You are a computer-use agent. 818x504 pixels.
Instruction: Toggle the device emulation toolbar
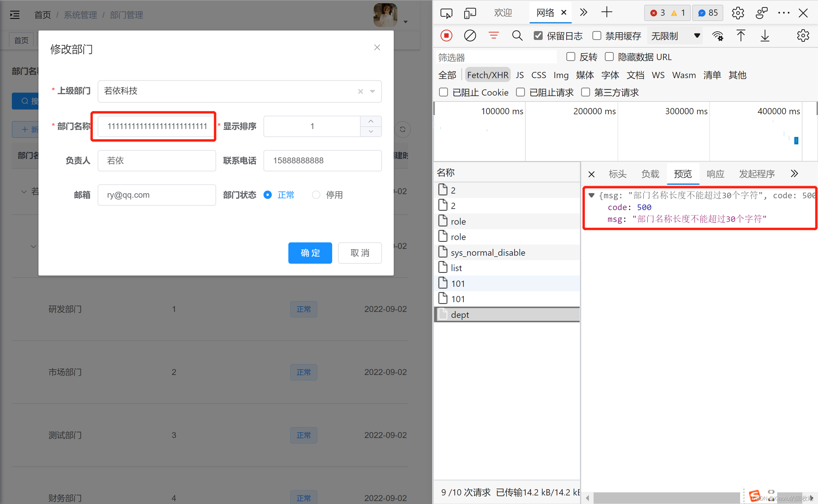tap(470, 13)
